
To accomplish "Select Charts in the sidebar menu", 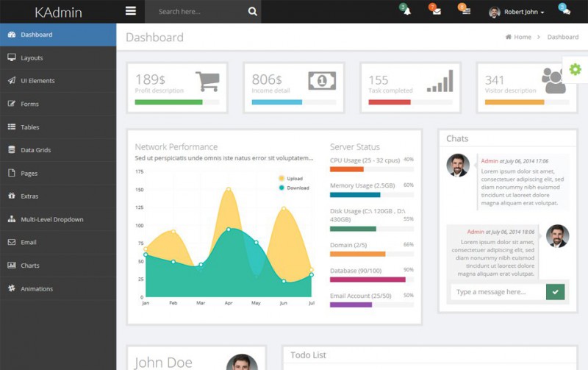I will click(x=30, y=266).
